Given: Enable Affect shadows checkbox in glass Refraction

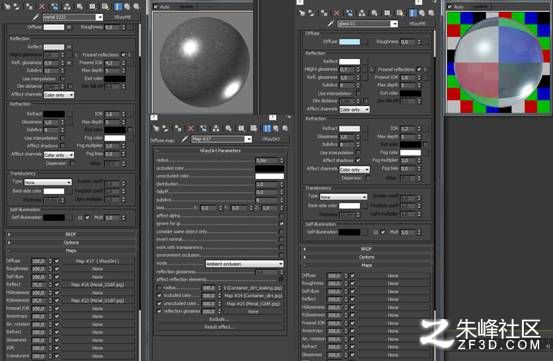Looking at the screenshot, I should coord(358,160).
